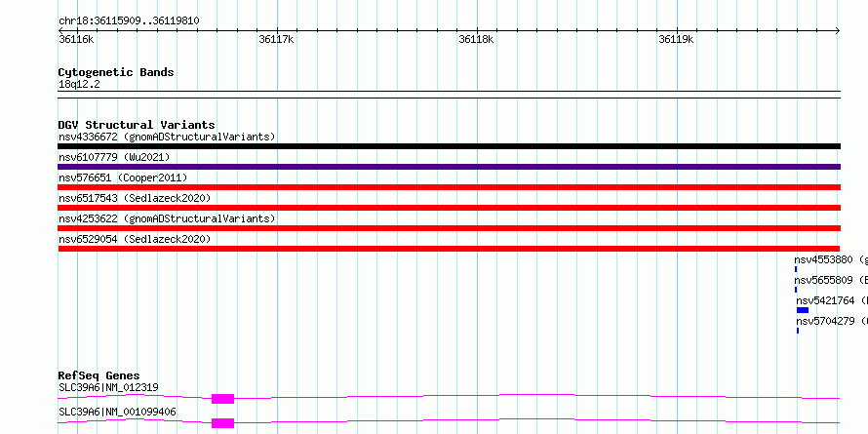Viewport: 868px width, 434px height.
Task: Click the nsv6529054 red variant bar
Action: [x=449, y=249]
